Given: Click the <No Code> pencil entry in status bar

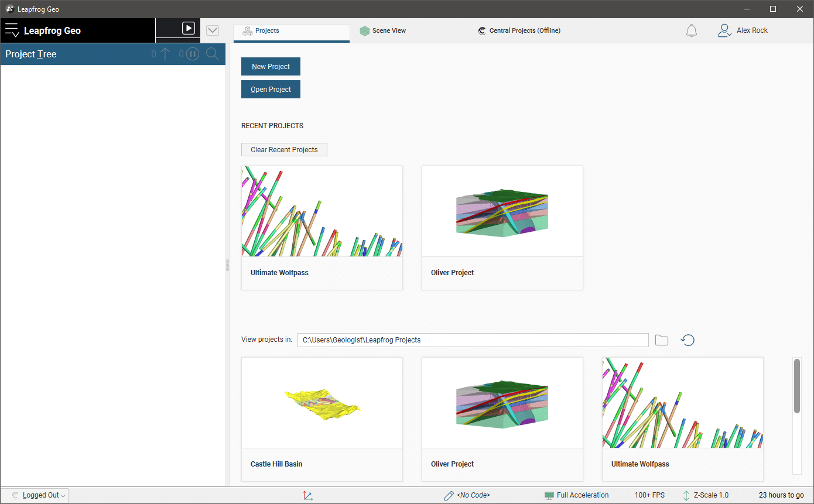Looking at the screenshot, I should 467,495.
